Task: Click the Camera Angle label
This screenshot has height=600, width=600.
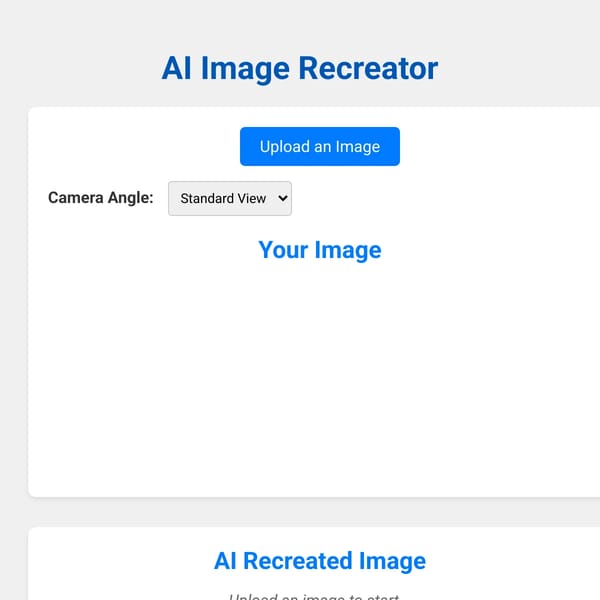Action: coord(101,198)
